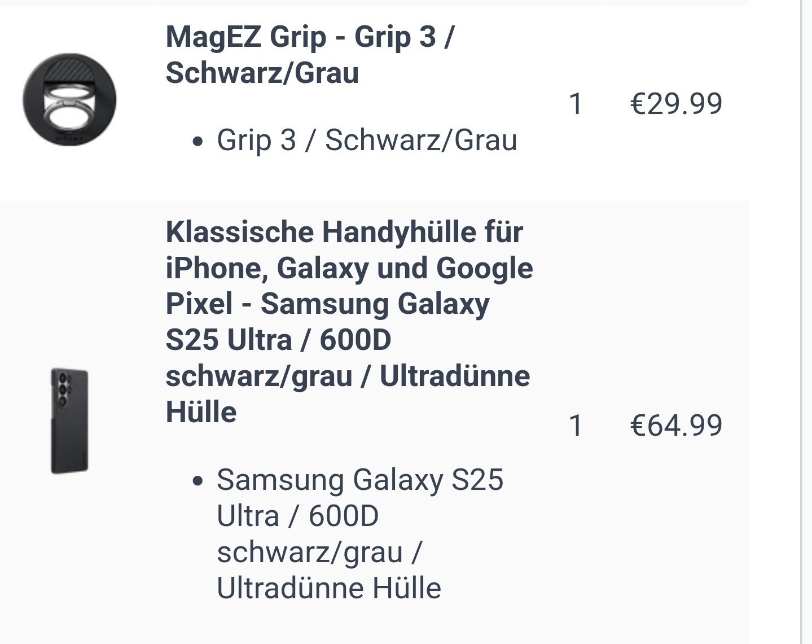812x644 pixels.
Task: Click the bullet before Samsung Galaxy variant
Action: coord(197,481)
